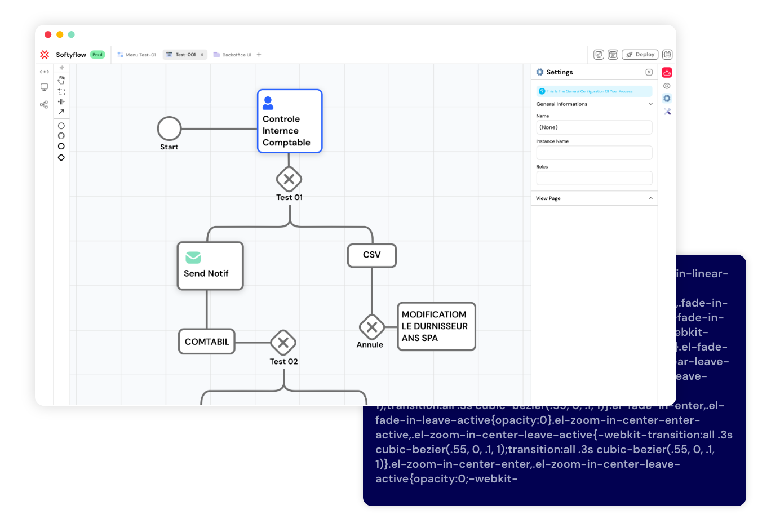Click the Name input field
Screen dimensions: 780x532
(x=594, y=127)
